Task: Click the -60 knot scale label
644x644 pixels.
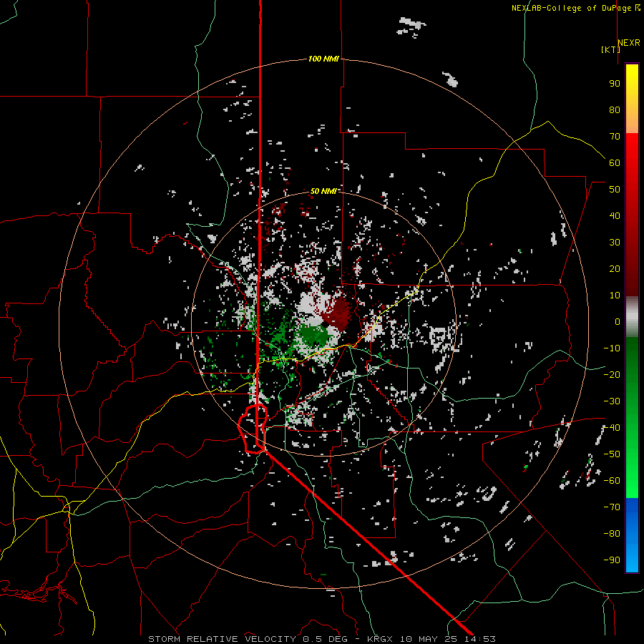Action: (612, 481)
